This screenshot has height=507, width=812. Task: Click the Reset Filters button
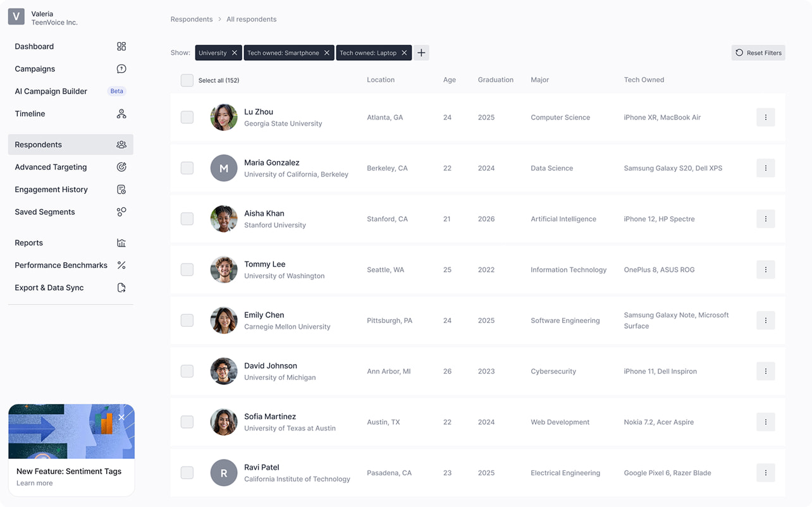(x=758, y=53)
